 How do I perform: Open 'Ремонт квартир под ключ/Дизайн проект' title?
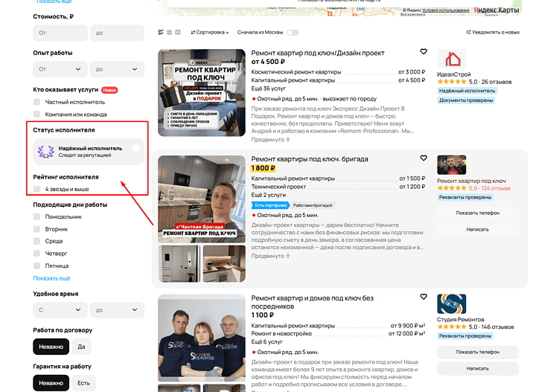coord(318,53)
